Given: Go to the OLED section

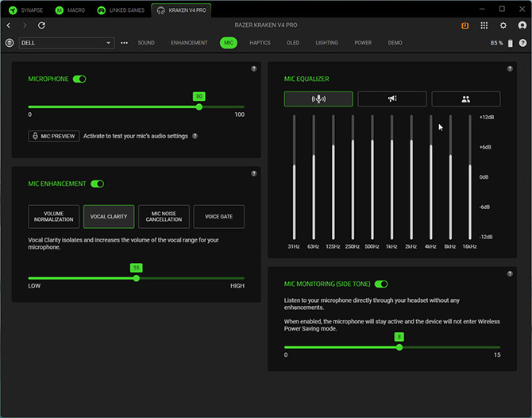Looking at the screenshot, I should coord(293,43).
